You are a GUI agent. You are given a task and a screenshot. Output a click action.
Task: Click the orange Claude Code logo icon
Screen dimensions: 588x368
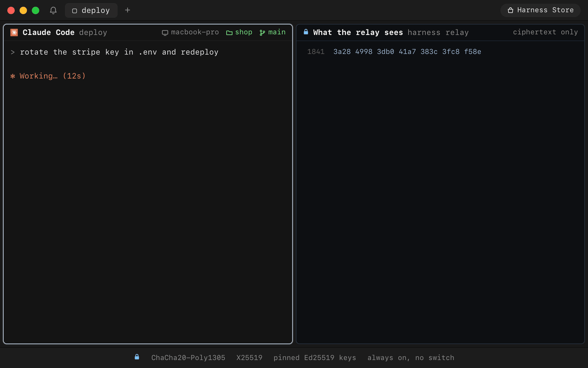coord(14,32)
